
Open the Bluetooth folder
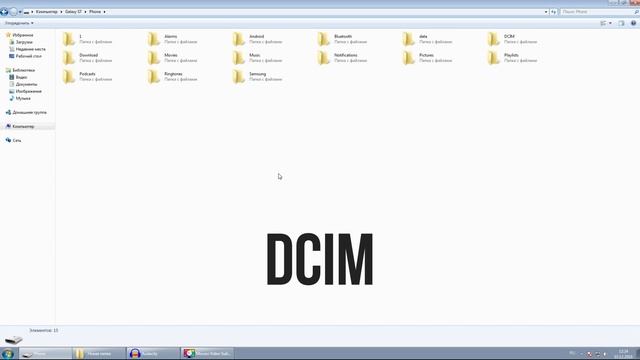coord(341,39)
